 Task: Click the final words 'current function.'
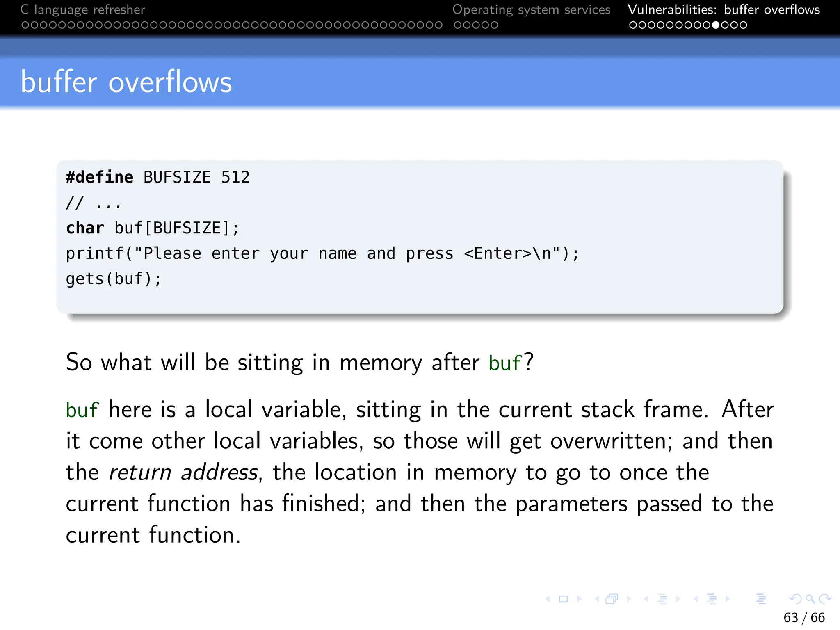(153, 535)
